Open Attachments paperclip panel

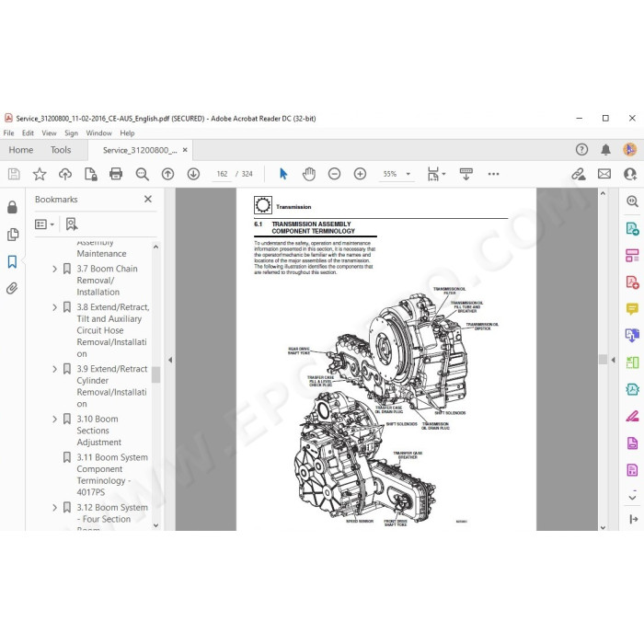pos(12,288)
